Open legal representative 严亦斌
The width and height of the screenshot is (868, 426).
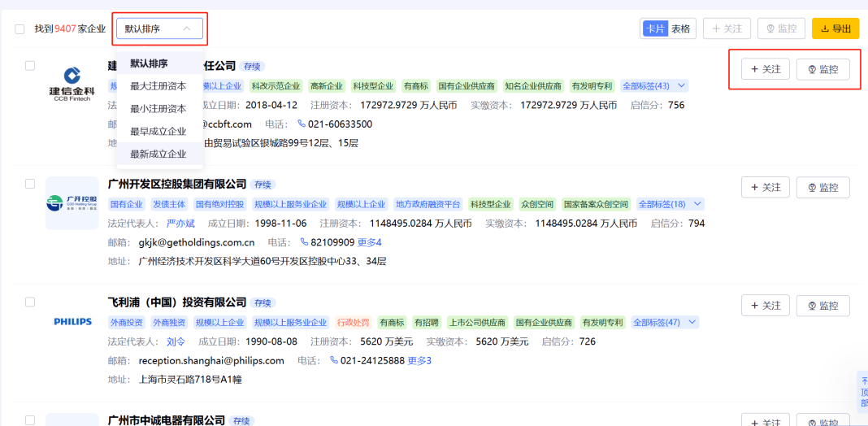[x=180, y=224]
